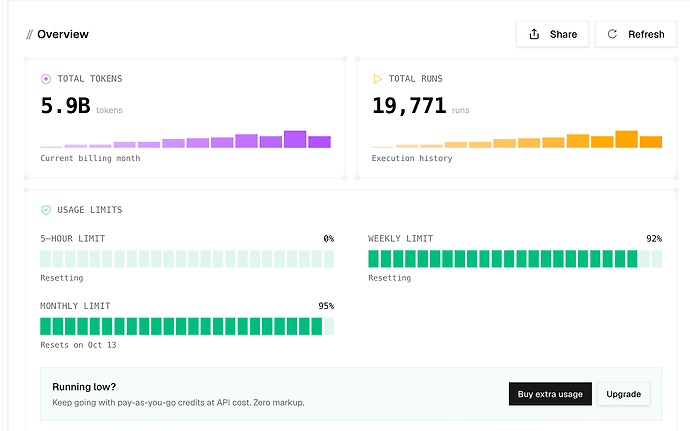Click the Refresh button
Viewport: 690px width, 431px height.
coord(635,34)
